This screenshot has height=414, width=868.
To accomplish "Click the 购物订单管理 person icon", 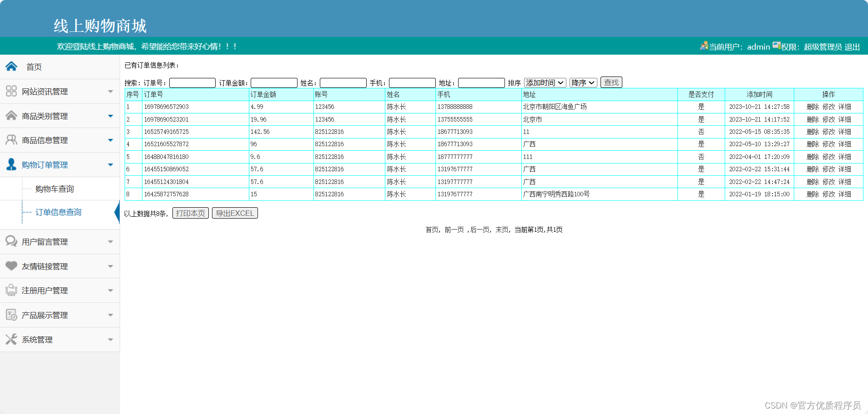I will click(x=11, y=164).
